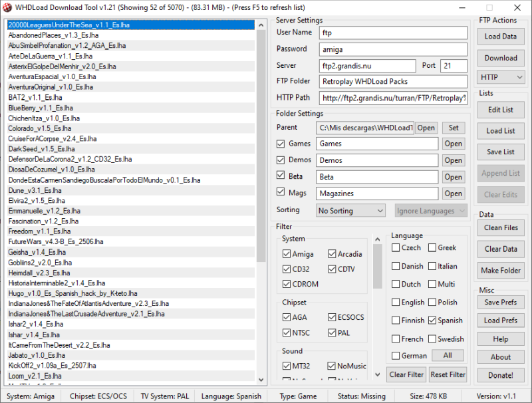Click the Reset Filter button
This screenshot has height=403, width=532.
448,375
